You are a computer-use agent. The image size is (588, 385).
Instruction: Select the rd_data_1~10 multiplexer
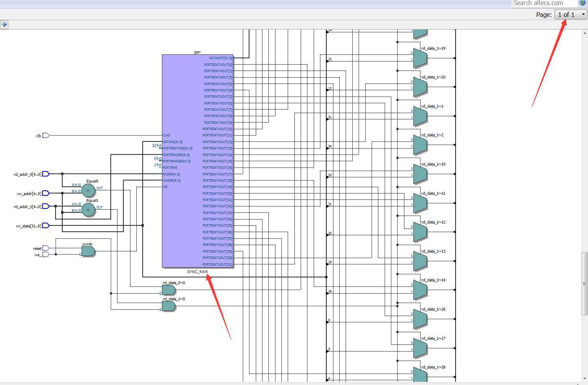(x=420, y=174)
